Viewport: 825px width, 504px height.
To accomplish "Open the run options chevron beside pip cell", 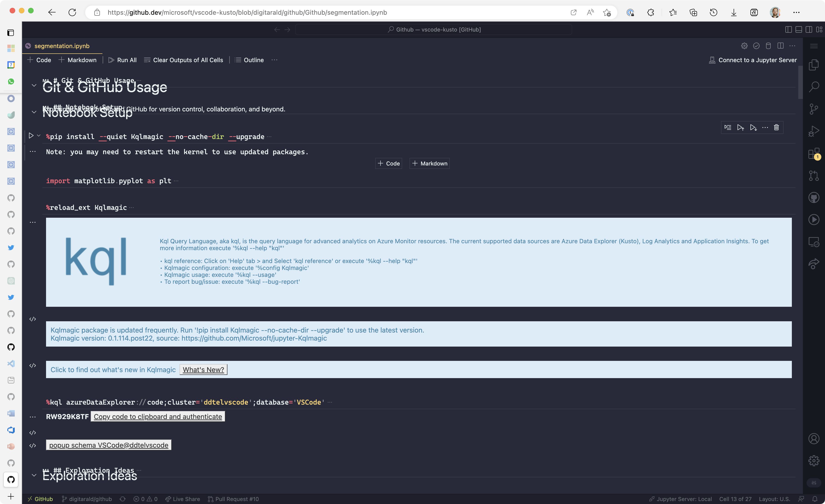I will tap(39, 136).
